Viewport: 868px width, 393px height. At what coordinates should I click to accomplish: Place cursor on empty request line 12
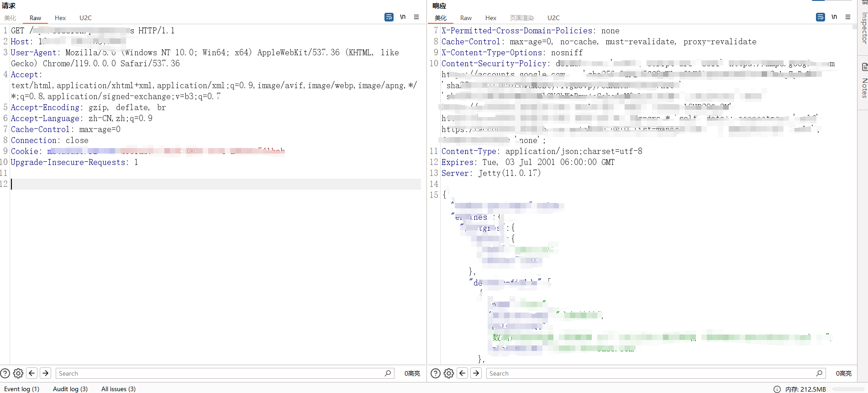point(216,184)
